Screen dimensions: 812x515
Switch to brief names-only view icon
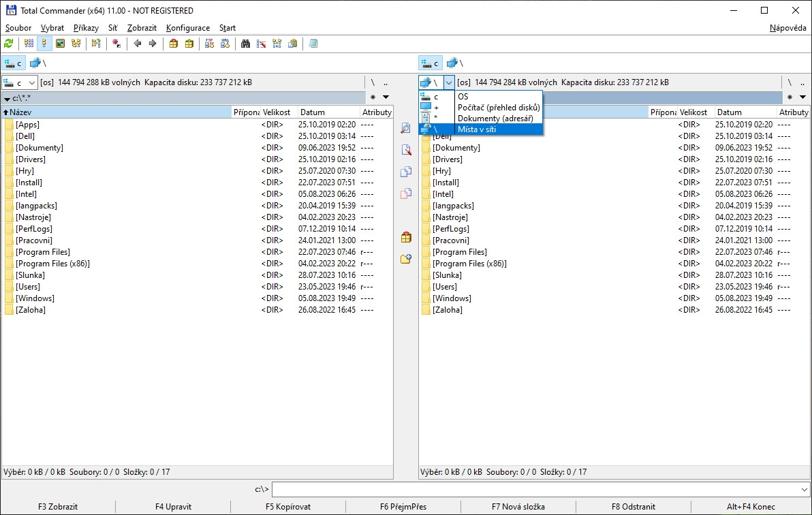[29, 44]
